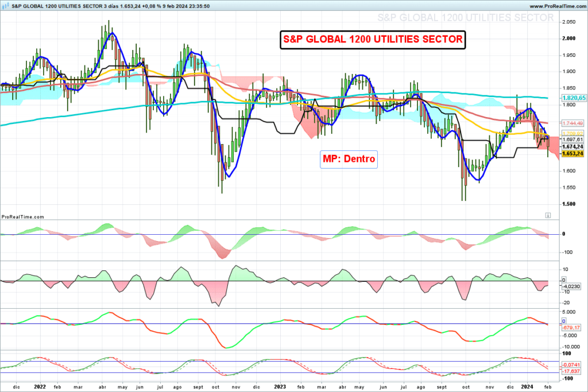Select the red-bordered S&P GLOBAL 1200 UTILITIES SECTOR label
Screen dimensions: 588x392
[373, 40]
